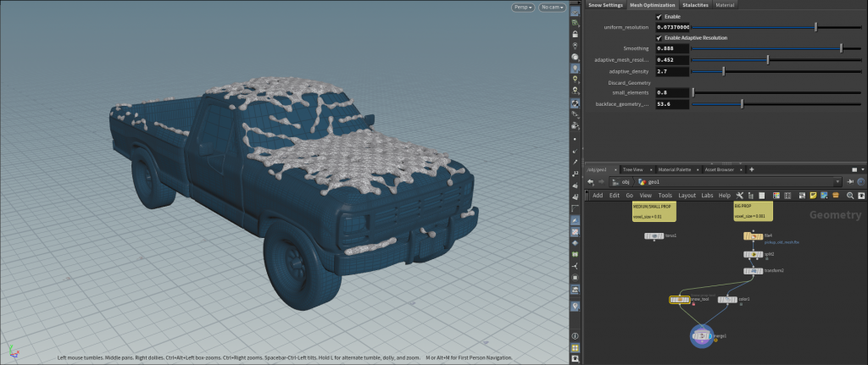The height and width of the screenshot is (365, 868).
Task: Click the pin icon next to the path bar
Action: (x=851, y=182)
